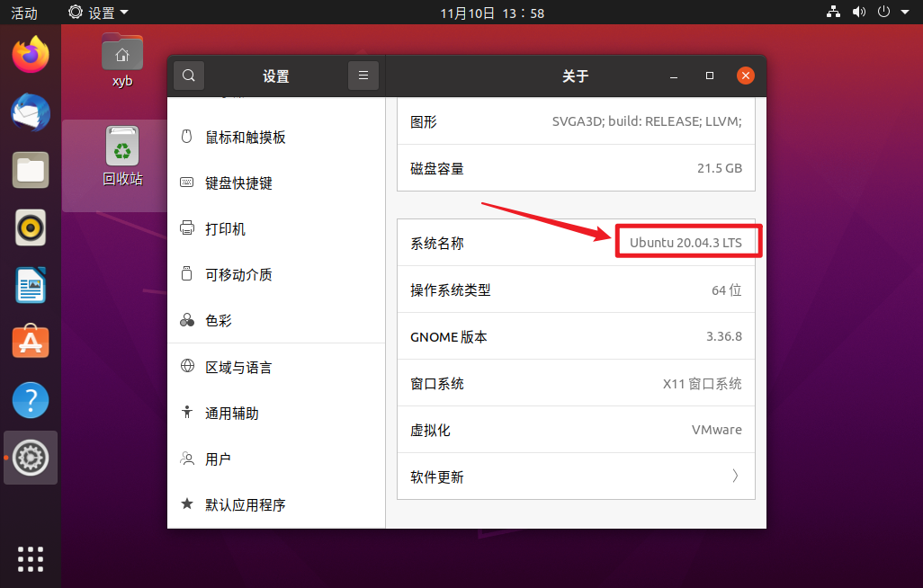
Task: Click the 关于 title in header bar
Action: (575, 76)
